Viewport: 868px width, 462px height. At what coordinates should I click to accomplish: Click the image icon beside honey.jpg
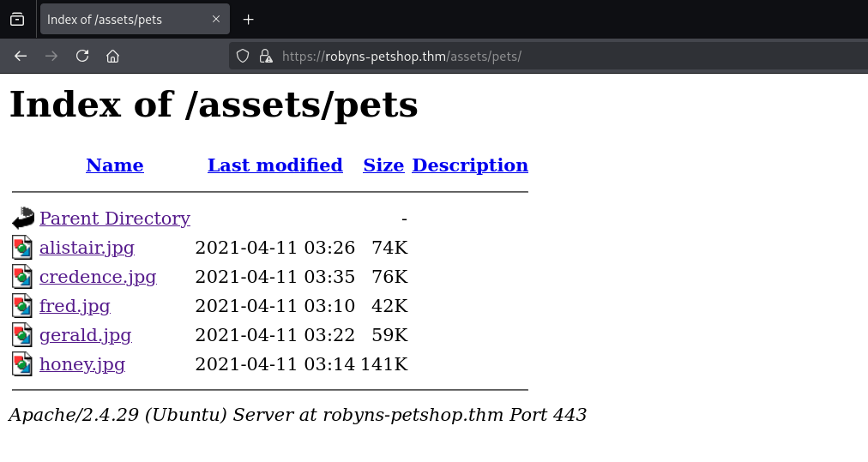point(22,363)
